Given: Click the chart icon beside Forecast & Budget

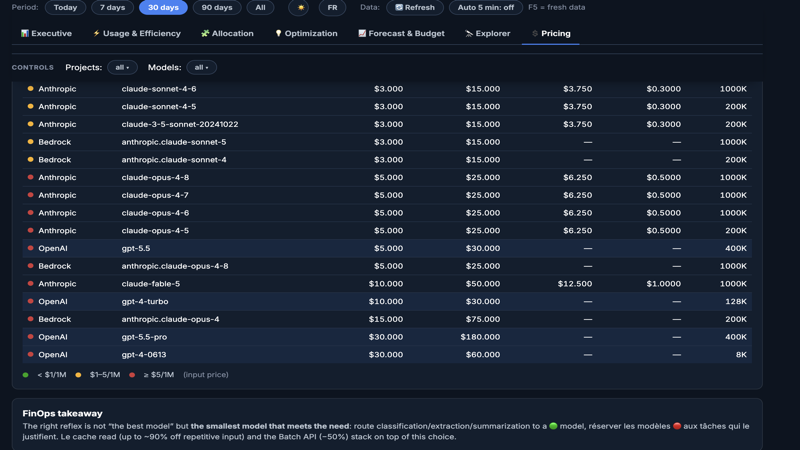Looking at the screenshot, I should (362, 33).
